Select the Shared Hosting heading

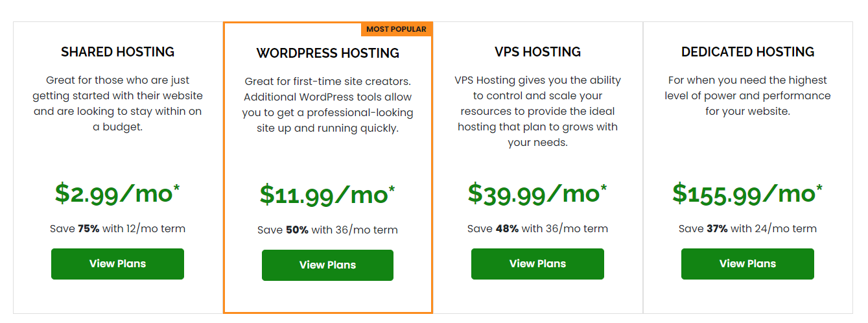tap(118, 52)
